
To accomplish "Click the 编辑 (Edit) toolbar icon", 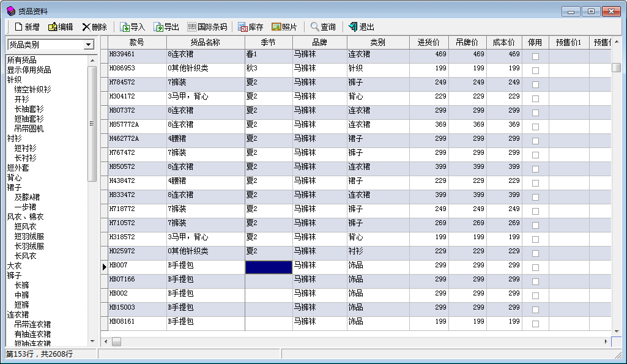I will point(53,27).
